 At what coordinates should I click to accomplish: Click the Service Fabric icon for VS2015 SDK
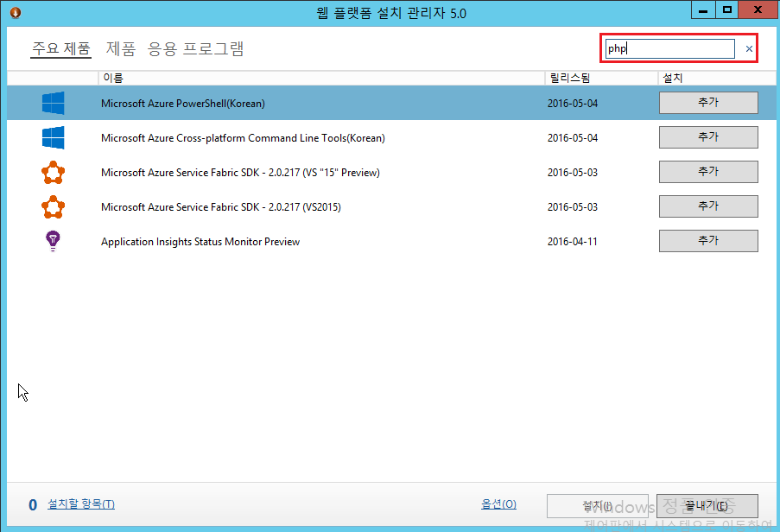[x=54, y=206]
